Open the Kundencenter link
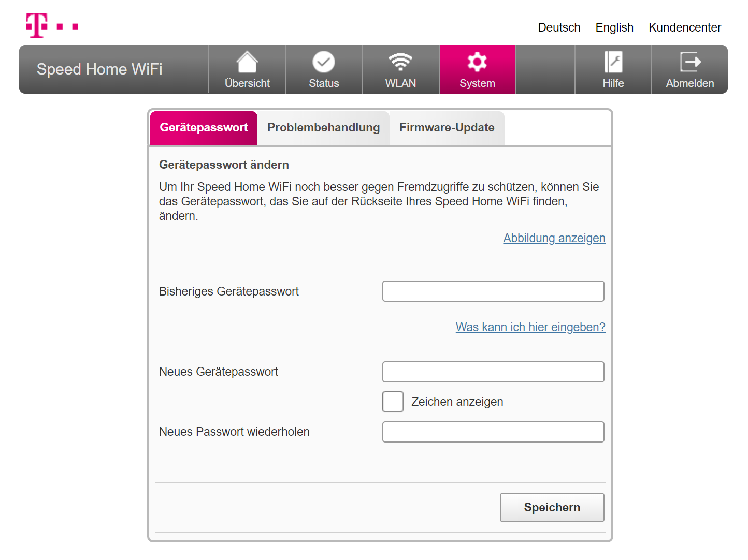The image size is (748, 560). tap(684, 27)
